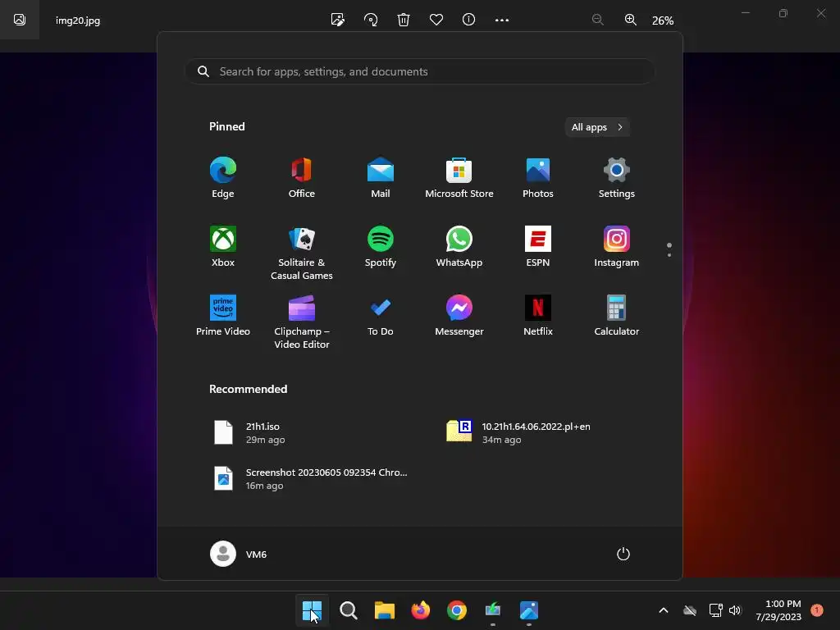Launch Firefox from taskbar
The width and height of the screenshot is (840, 630).
(421, 610)
